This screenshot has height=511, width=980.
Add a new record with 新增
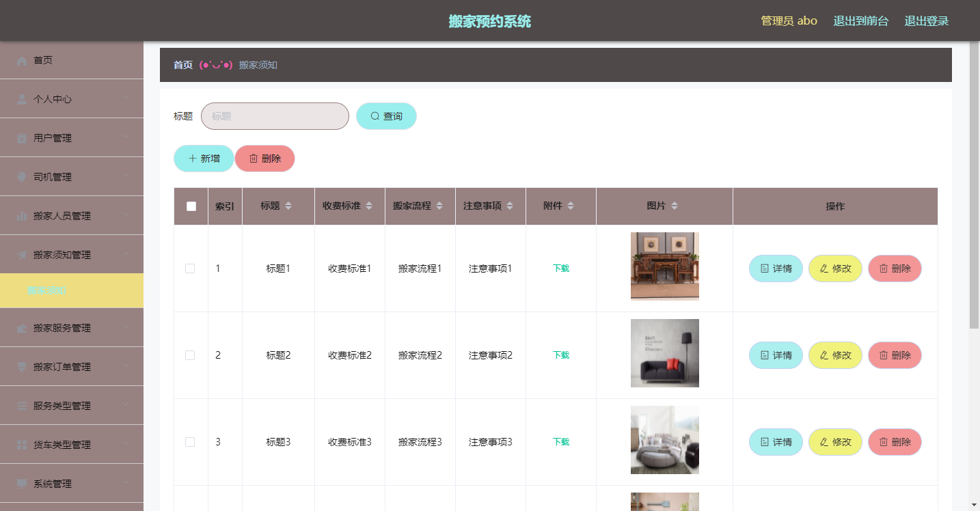pos(204,158)
